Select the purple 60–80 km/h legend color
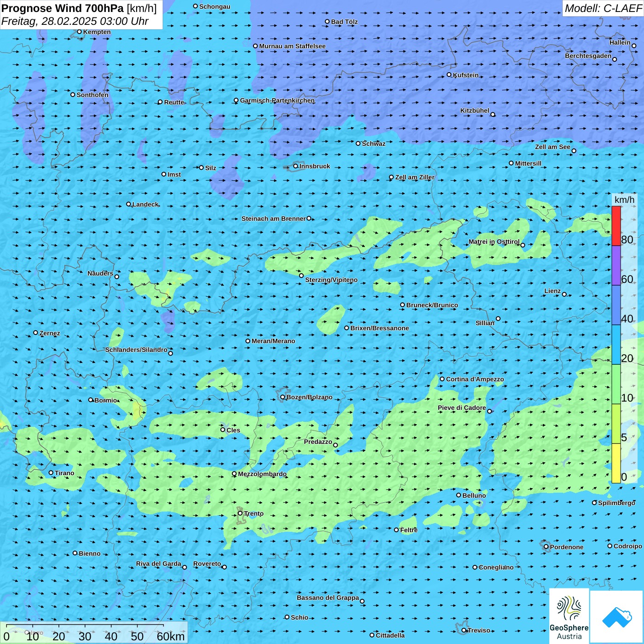 [x=616, y=266]
